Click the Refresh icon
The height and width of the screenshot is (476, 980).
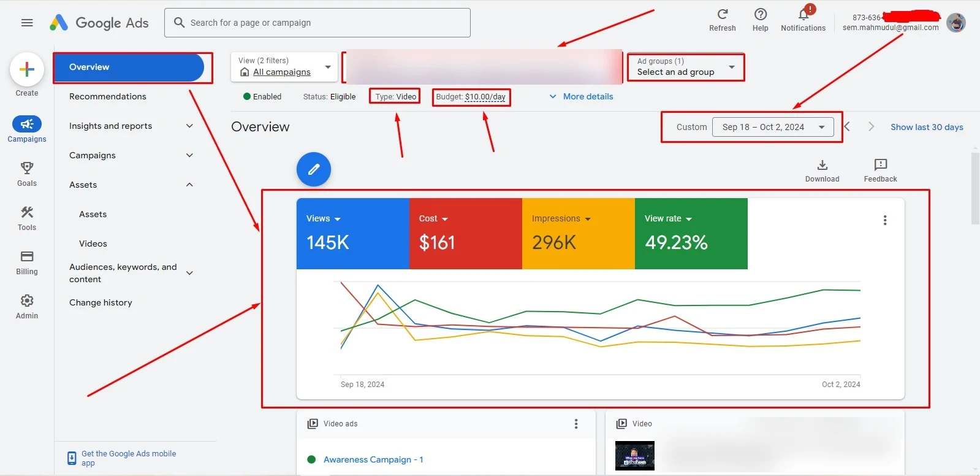723,14
